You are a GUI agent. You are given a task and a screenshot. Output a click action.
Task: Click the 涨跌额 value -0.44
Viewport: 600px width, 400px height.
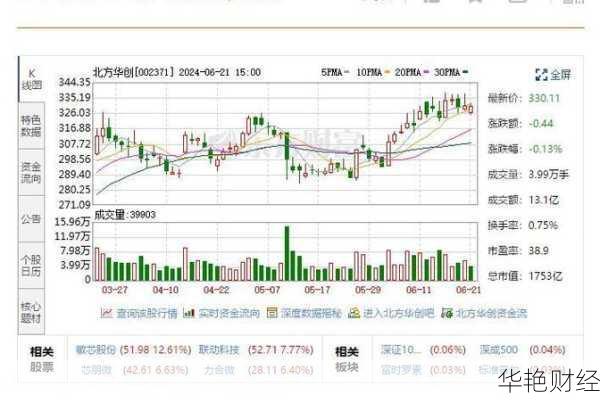[541, 124]
